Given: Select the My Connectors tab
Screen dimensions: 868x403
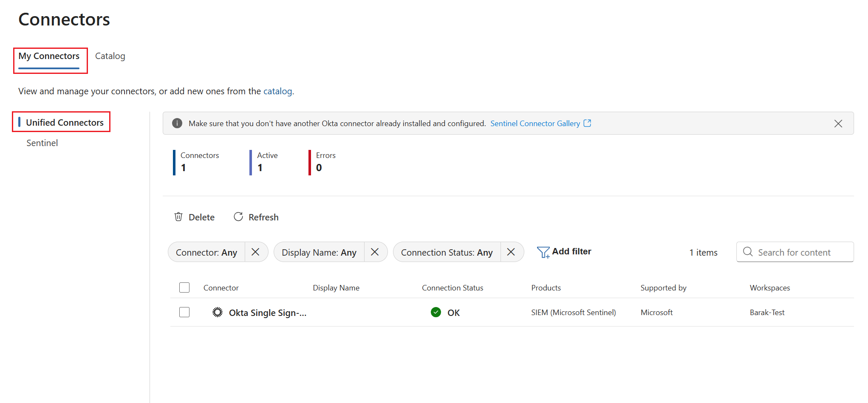Looking at the screenshot, I should click(49, 56).
